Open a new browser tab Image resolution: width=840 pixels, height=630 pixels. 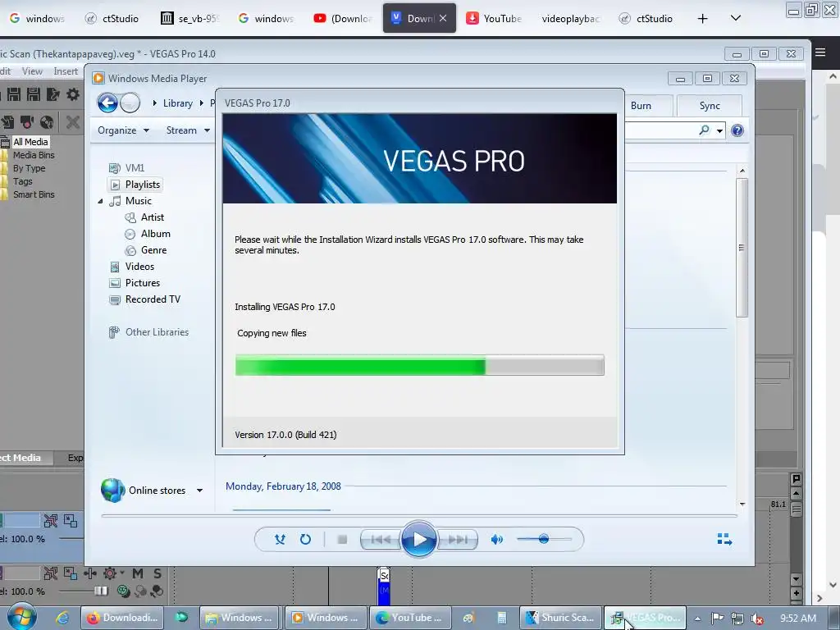(x=702, y=18)
